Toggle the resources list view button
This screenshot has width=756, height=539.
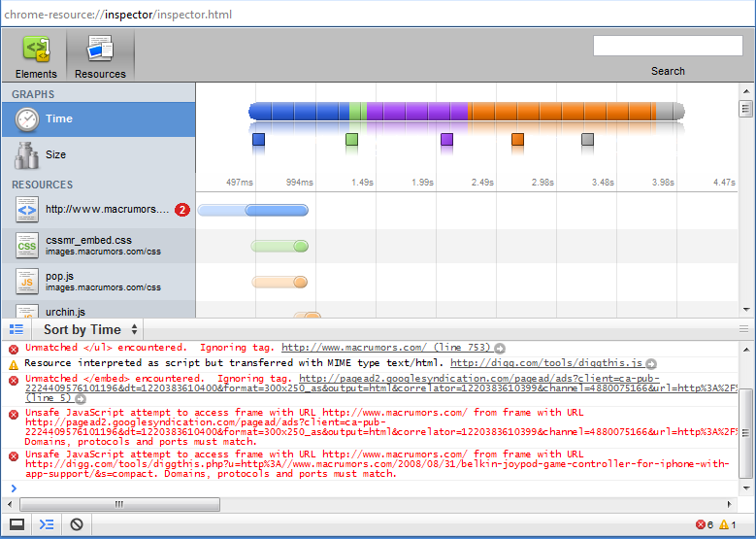click(16, 329)
